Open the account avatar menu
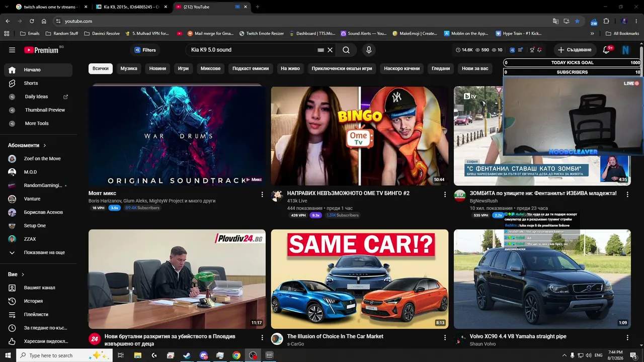 (x=626, y=50)
